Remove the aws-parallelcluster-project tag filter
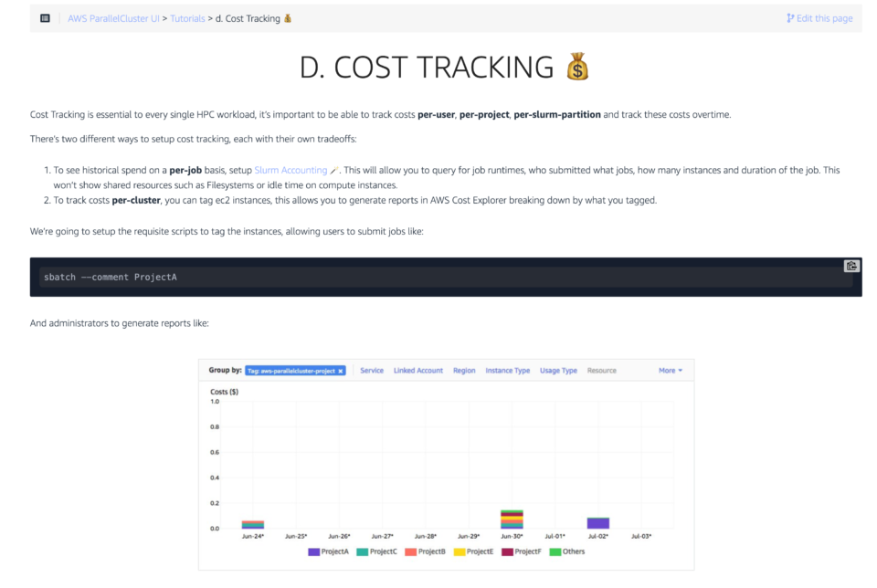 (341, 371)
